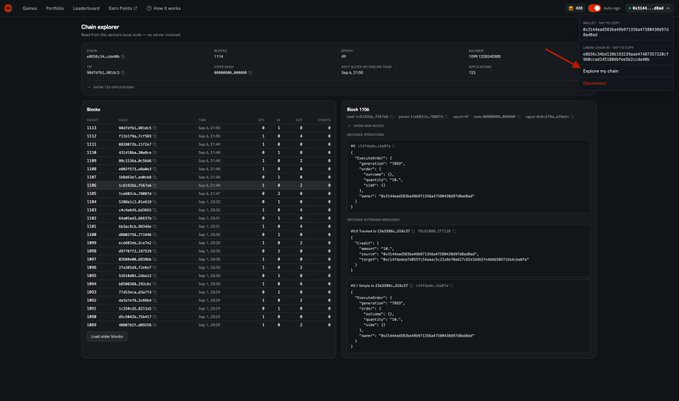The width and height of the screenshot is (679, 401).
Task: Copy hash of block 1105
Action: 155,194
